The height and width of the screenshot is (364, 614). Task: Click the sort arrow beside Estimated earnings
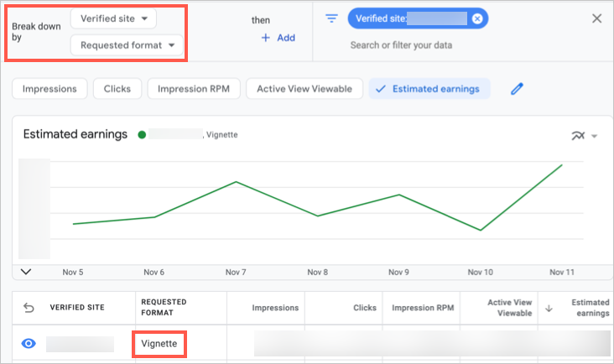click(549, 308)
